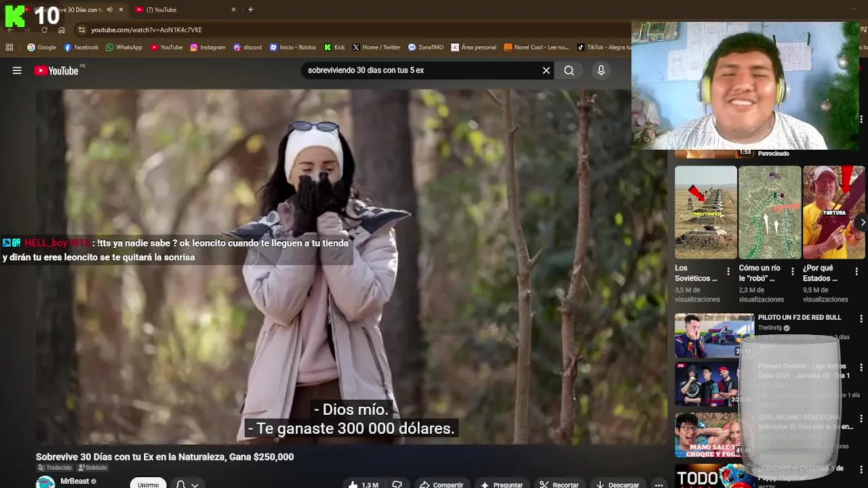This screenshot has width=868, height=488.
Task: Open the Novel Cool bookmark
Action: point(536,47)
